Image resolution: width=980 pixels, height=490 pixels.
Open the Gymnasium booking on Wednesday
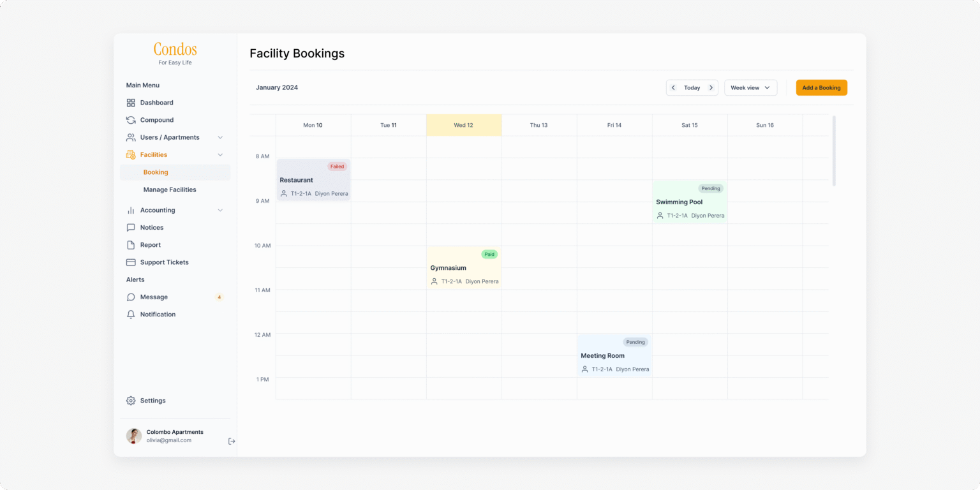(463, 268)
